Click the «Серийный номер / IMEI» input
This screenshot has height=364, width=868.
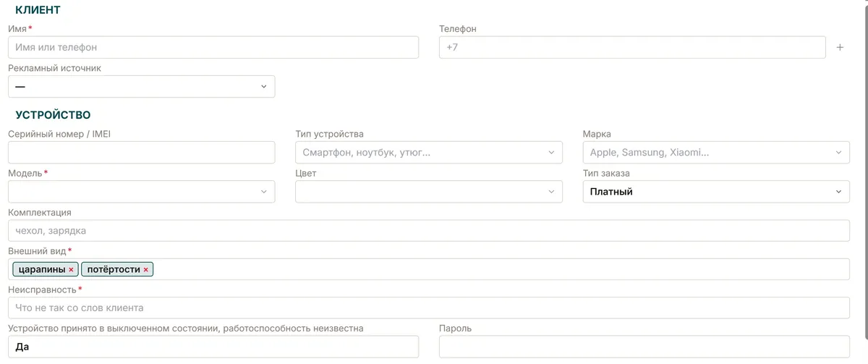point(142,153)
